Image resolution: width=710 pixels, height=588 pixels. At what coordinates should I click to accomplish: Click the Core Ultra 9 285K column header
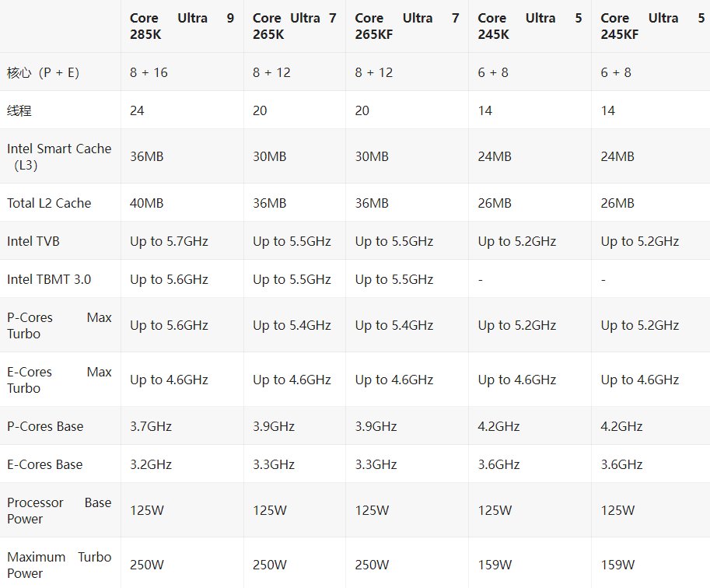pyautogui.click(x=181, y=26)
